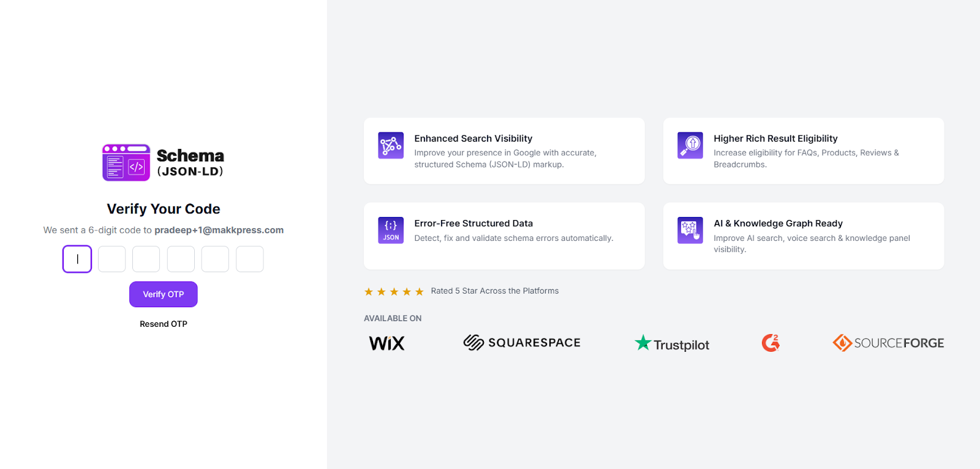This screenshot has height=469, width=980.
Task: Click the Resend OTP link
Action: (164, 324)
